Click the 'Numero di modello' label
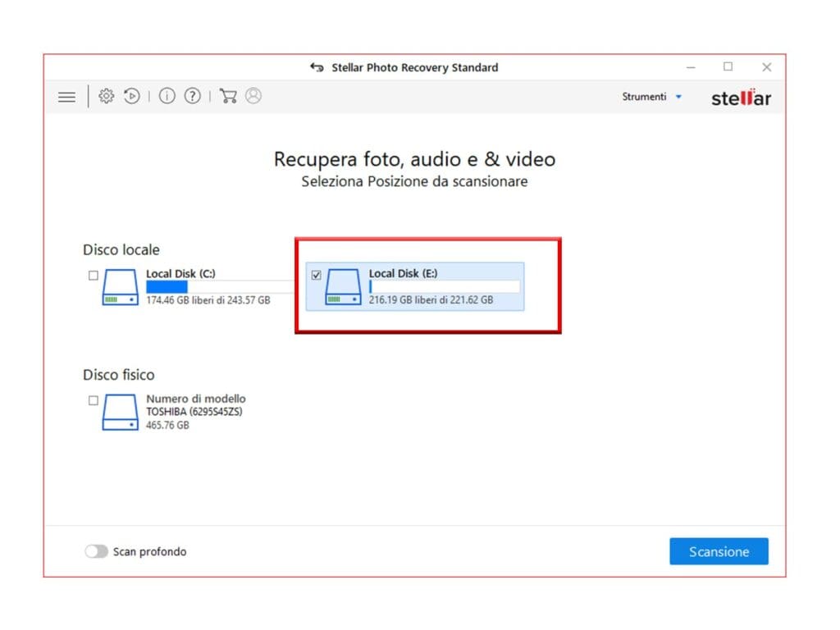The width and height of the screenshot is (840, 630). coord(196,399)
